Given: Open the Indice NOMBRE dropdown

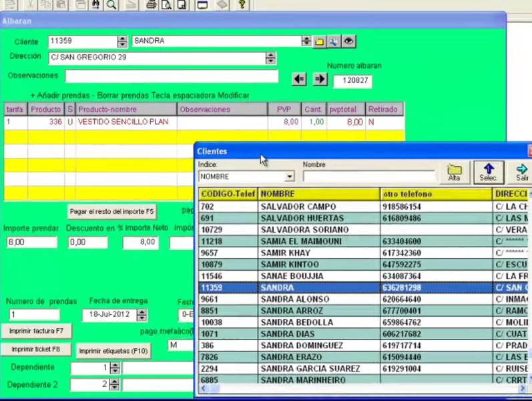Looking at the screenshot, I should pyautogui.click(x=289, y=177).
